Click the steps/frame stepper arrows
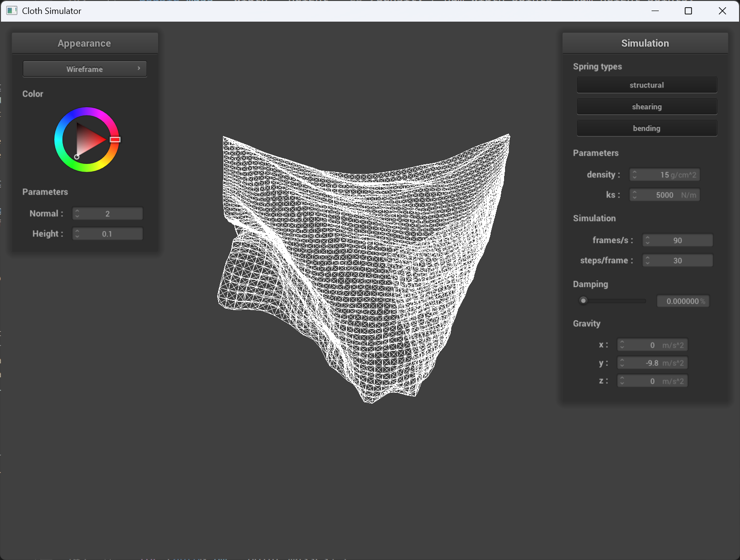The width and height of the screenshot is (740, 560). (648, 261)
